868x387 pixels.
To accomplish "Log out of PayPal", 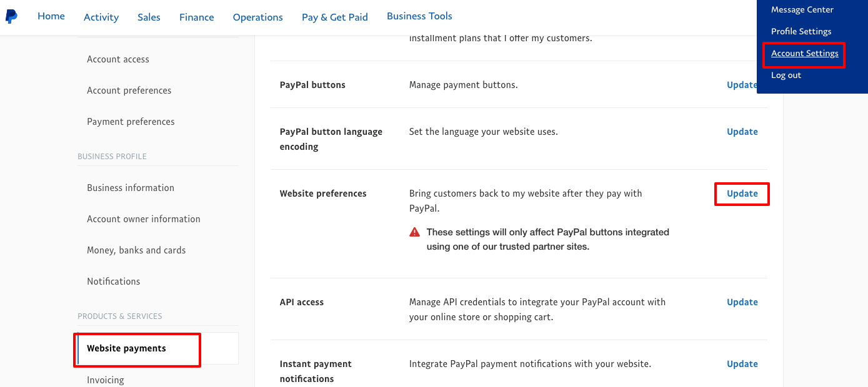I will tap(786, 75).
